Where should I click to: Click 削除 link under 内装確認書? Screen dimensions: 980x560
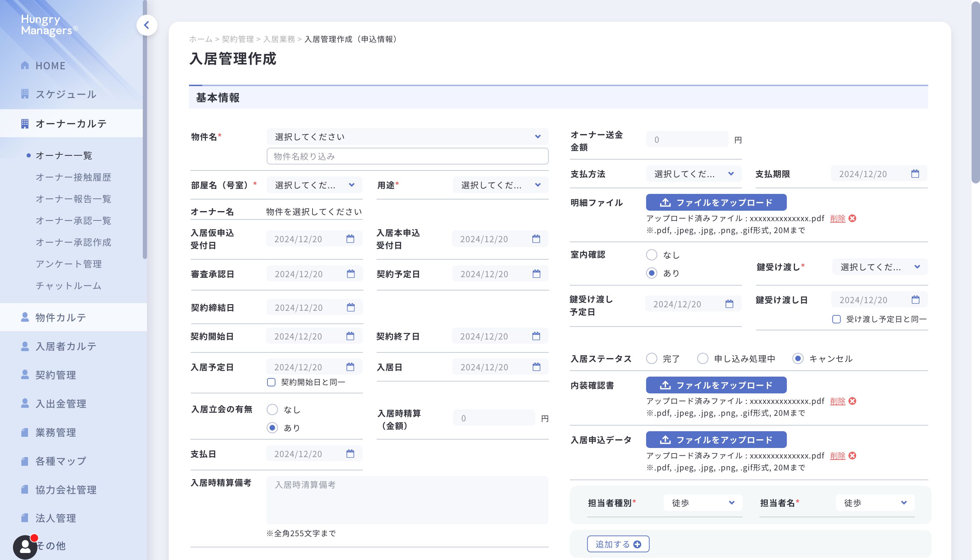point(837,401)
